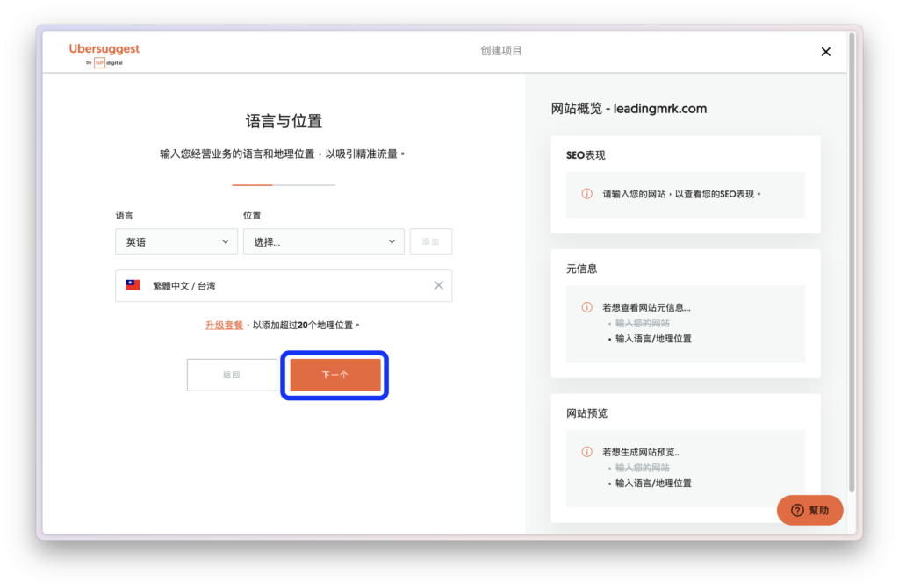Remove the 繁體中文 / 台湾 location entry
Image resolution: width=899 pixels, height=588 pixels.
coord(439,285)
